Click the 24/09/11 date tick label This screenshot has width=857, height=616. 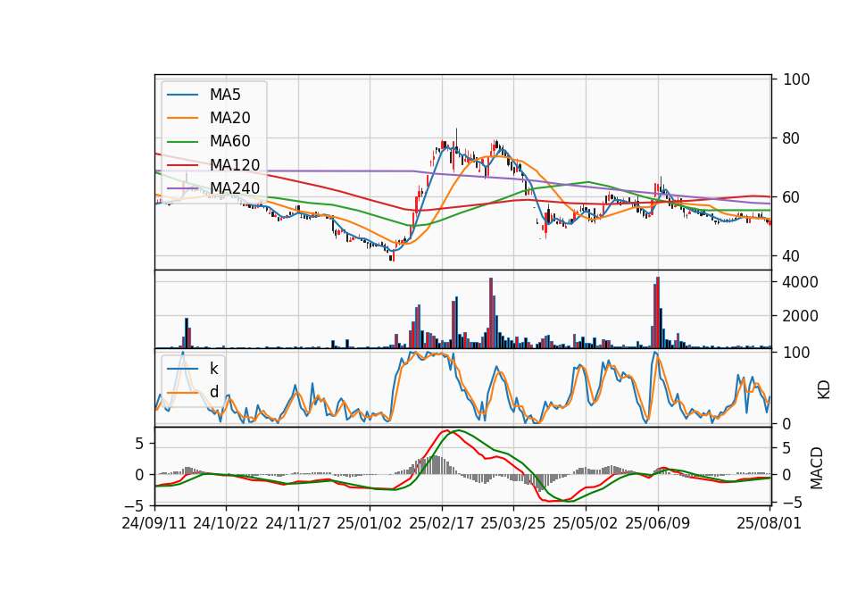click(154, 523)
